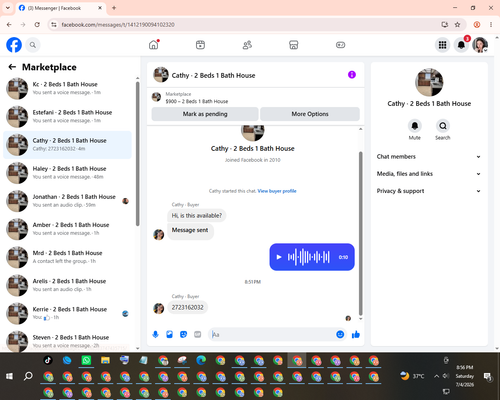Open Estefani - 2 Beds 1 Bath House chat
500x400 pixels.
[x=67, y=116]
